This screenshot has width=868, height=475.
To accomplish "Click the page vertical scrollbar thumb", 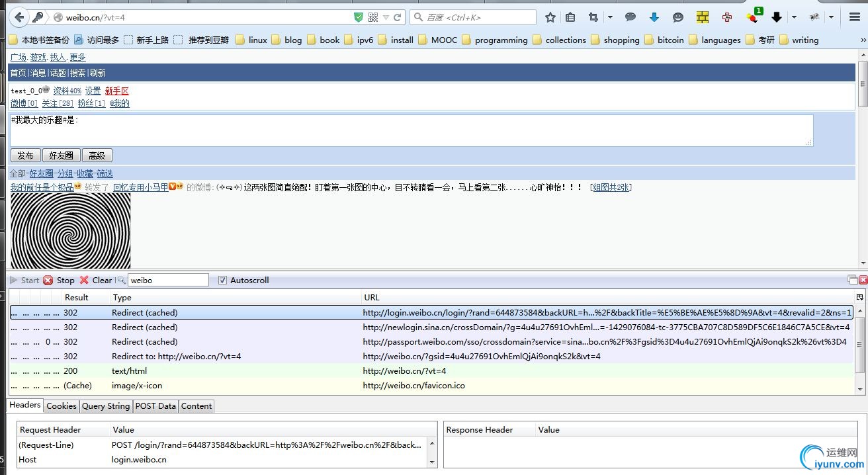I will 863,84.
